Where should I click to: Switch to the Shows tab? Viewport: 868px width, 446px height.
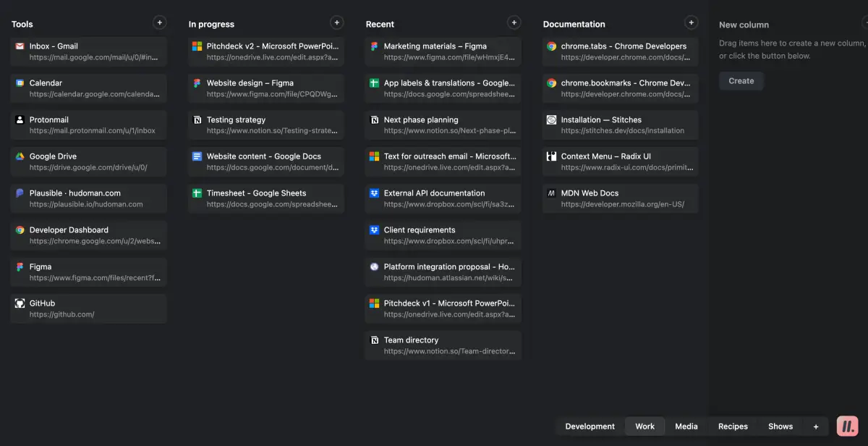tap(780, 426)
